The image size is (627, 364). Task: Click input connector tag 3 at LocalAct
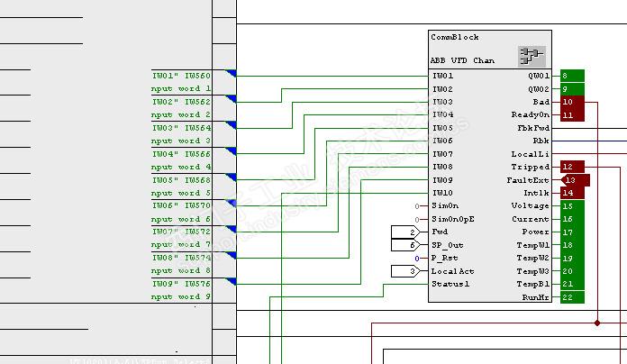point(405,271)
